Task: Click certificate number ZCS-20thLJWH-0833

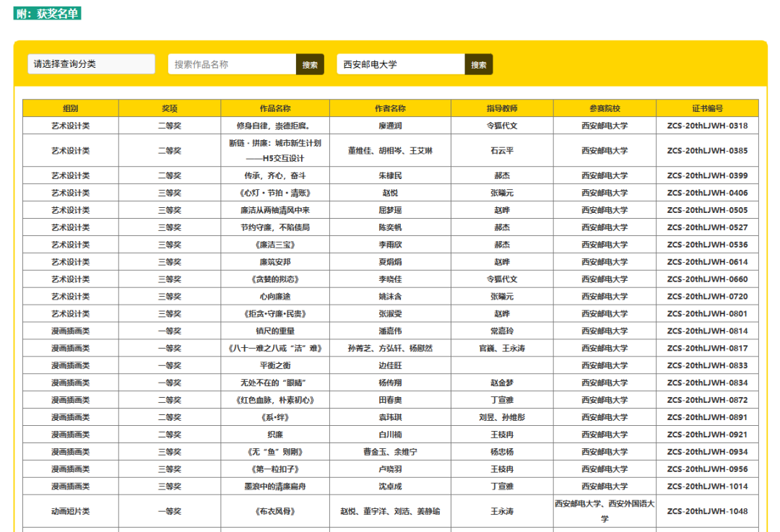Action: [x=707, y=365]
